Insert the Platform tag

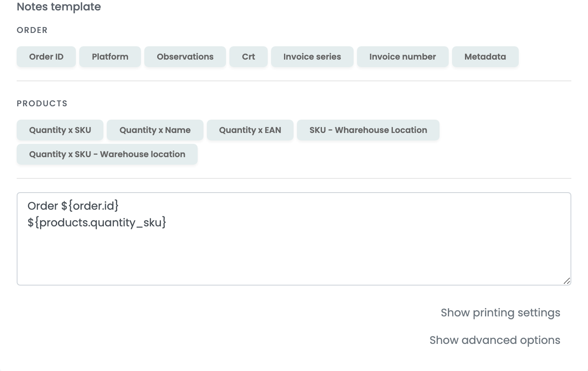[x=110, y=57]
